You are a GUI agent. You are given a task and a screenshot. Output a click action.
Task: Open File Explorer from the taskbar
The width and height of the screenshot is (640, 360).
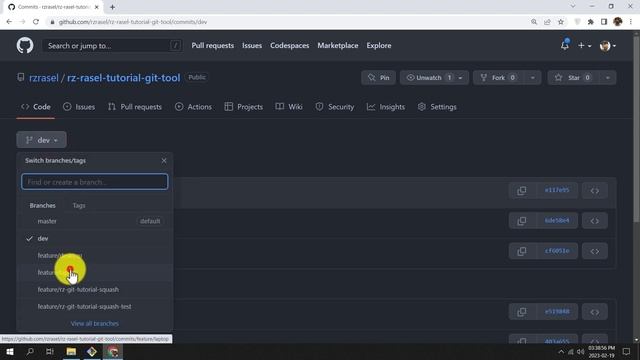click(71, 351)
